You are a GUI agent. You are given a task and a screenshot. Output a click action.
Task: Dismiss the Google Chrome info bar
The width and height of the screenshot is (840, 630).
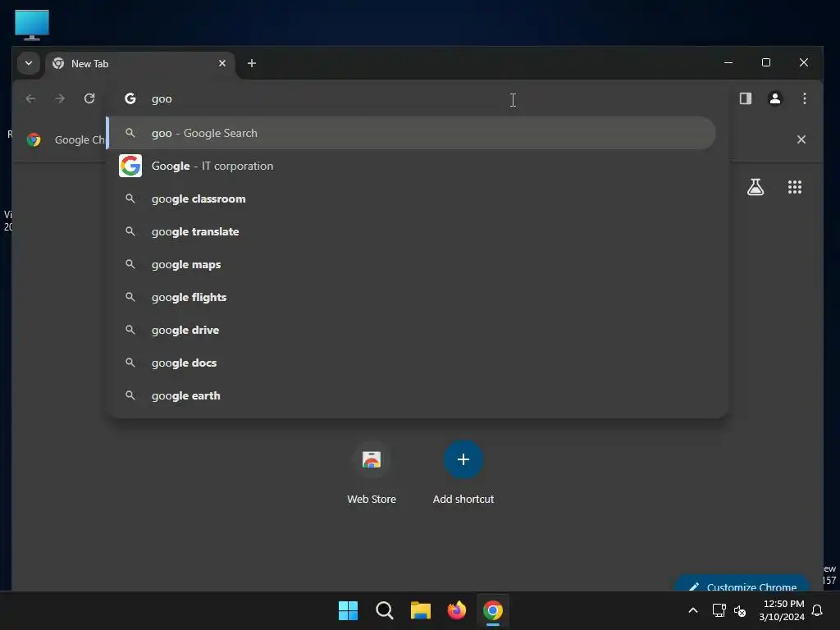tap(801, 139)
